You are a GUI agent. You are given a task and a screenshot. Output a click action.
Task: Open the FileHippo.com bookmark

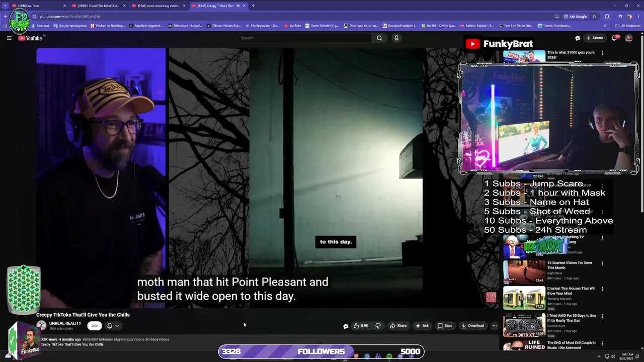point(262,26)
